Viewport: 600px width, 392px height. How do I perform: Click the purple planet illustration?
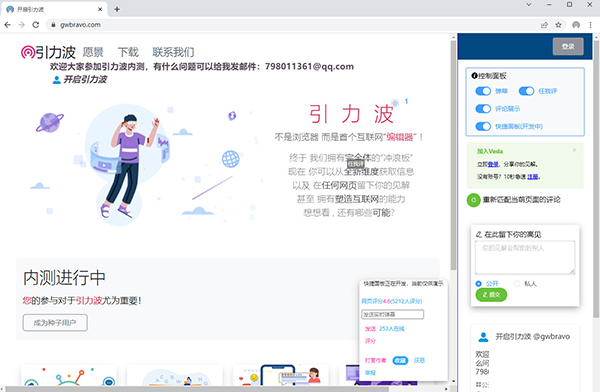pyautogui.click(x=50, y=122)
